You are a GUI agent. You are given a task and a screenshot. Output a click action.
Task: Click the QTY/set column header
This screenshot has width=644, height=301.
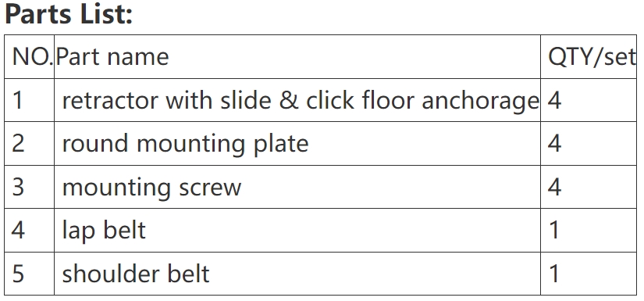click(x=588, y=57)
